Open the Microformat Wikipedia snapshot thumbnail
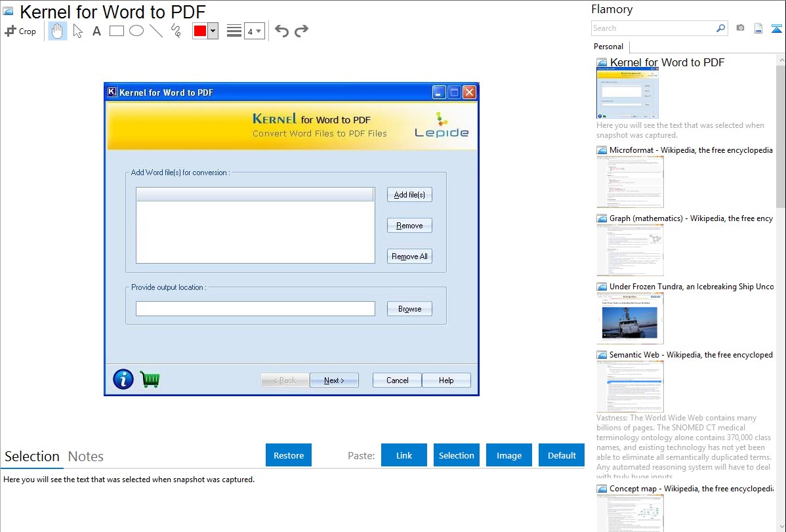The width and height of the screenshot is (786, 532). [630, 182]
